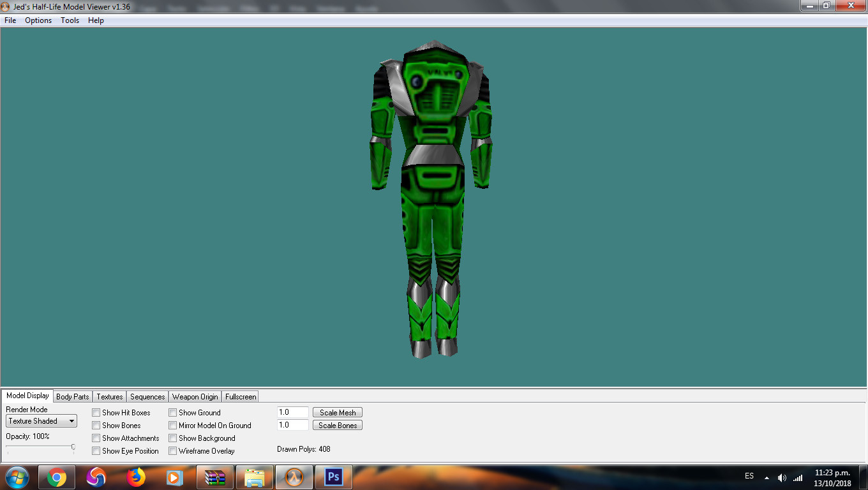Enable Show Attachments
Viewport: 868px width, 490px height.
pos(96,438)
